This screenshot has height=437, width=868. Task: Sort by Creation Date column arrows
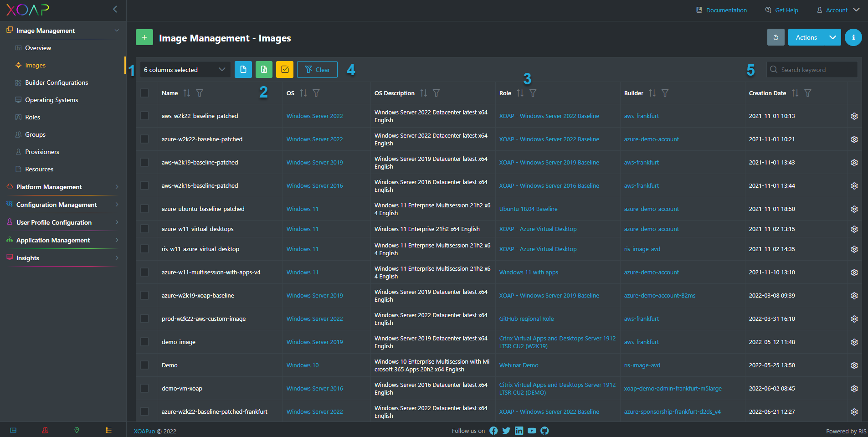795,93
